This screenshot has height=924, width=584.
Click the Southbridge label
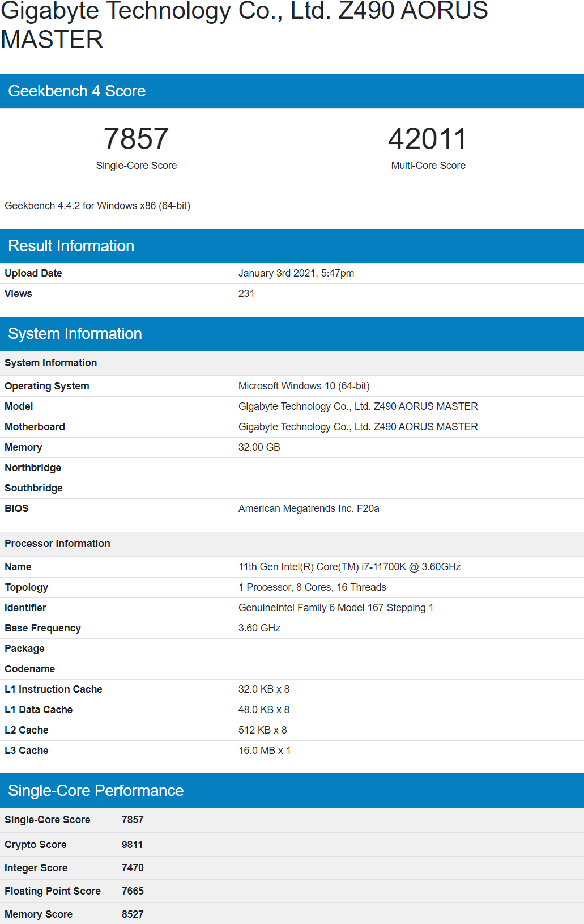[33, 488]
